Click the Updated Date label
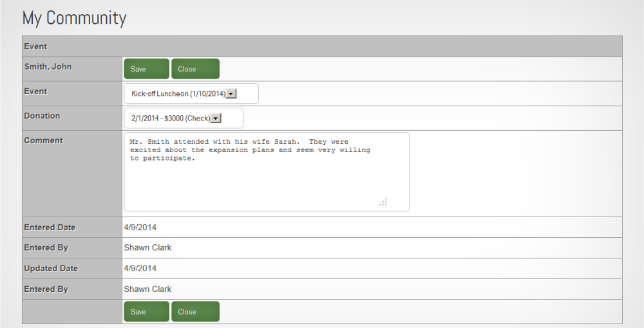Viewport: 644px width, 328px height. (51, 269)
